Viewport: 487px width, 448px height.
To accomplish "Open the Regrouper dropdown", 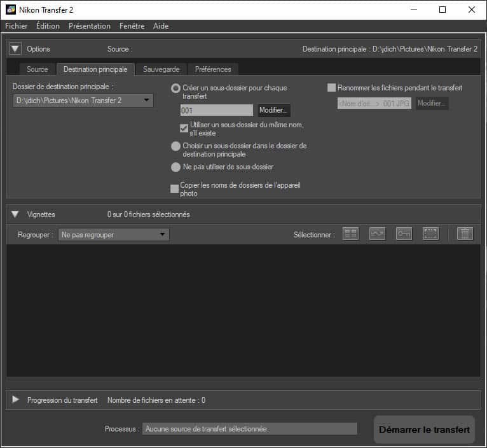I will pos(114,235).
